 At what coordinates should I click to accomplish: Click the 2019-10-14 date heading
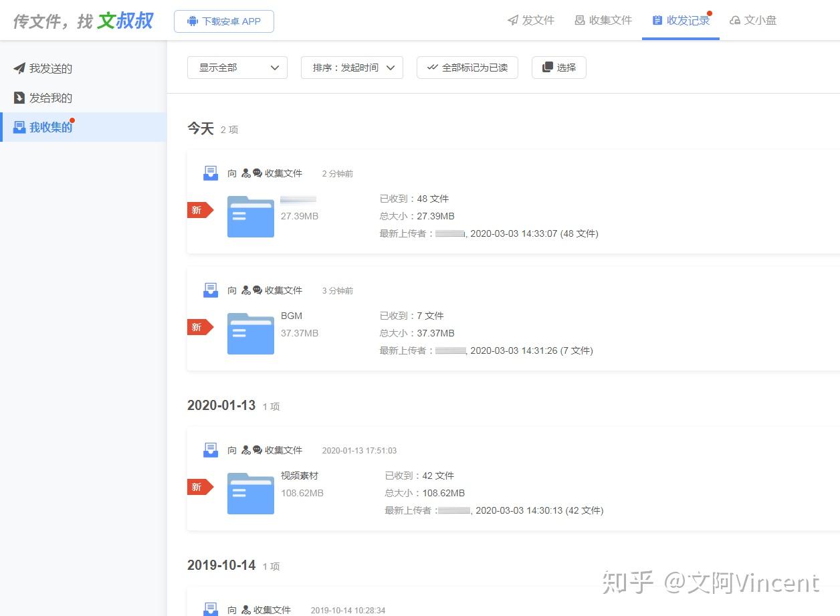(x=221, y=565)
